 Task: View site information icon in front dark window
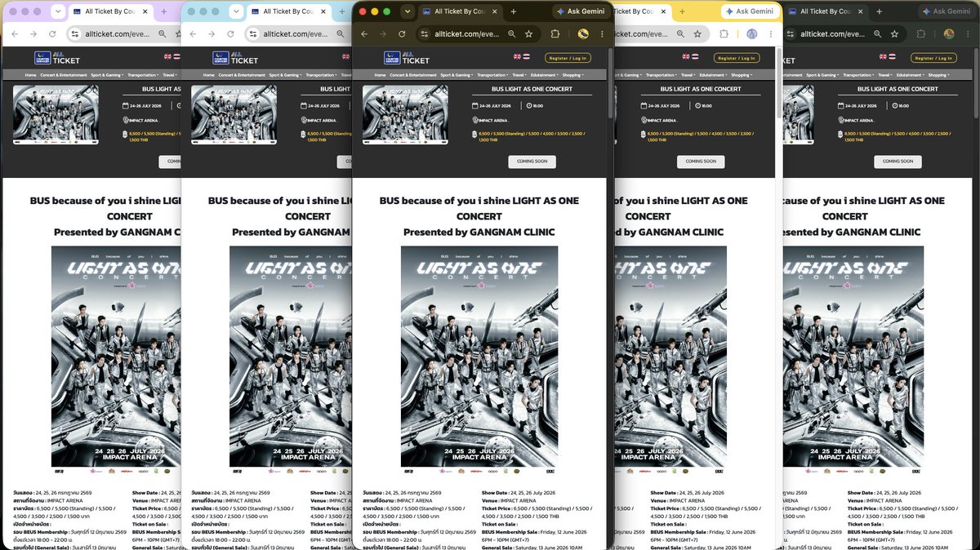424,34
